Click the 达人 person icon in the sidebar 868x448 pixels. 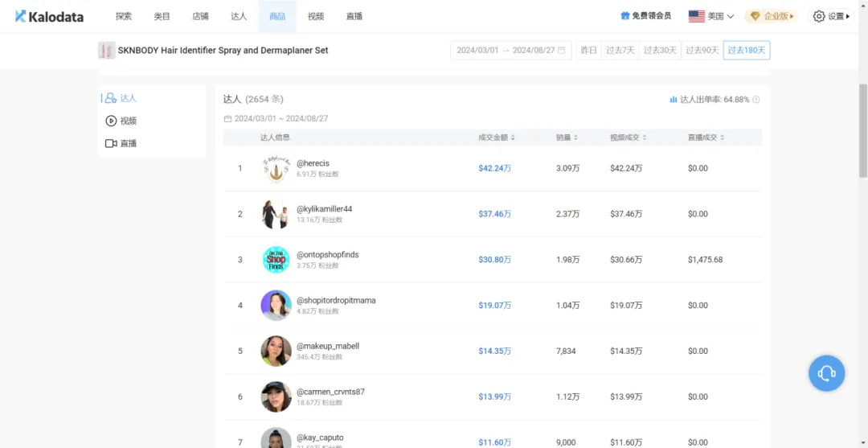[x=111, y=98]
